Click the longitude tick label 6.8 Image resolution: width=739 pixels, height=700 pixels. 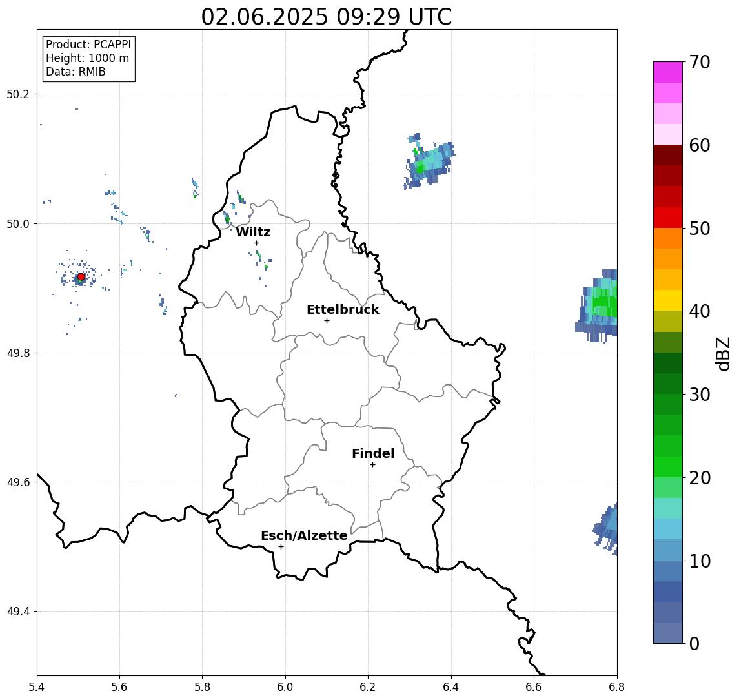pos(616,687)
